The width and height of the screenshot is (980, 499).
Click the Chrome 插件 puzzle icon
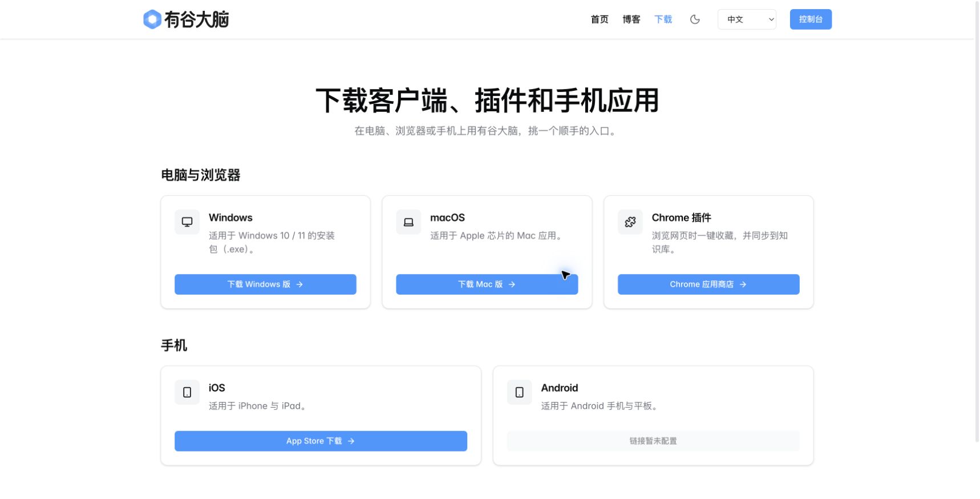coord(630,222)
